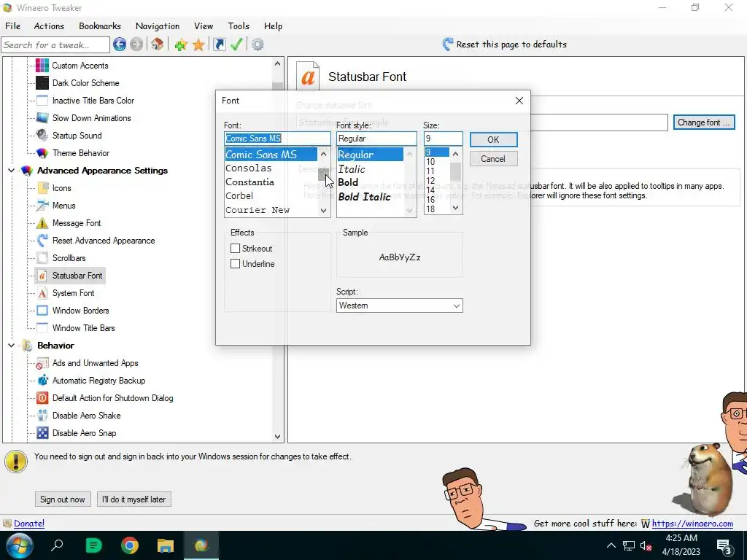Open the Help menu
The width and height of the screenshot is (747, 560).
(x=273, y=26)
